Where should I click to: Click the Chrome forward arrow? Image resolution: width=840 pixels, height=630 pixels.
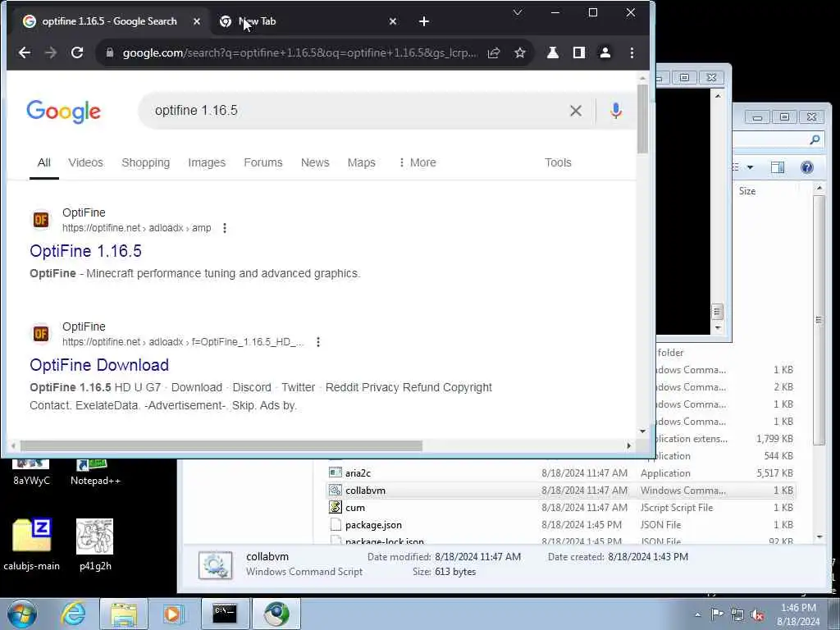click(x=50, y=52)
